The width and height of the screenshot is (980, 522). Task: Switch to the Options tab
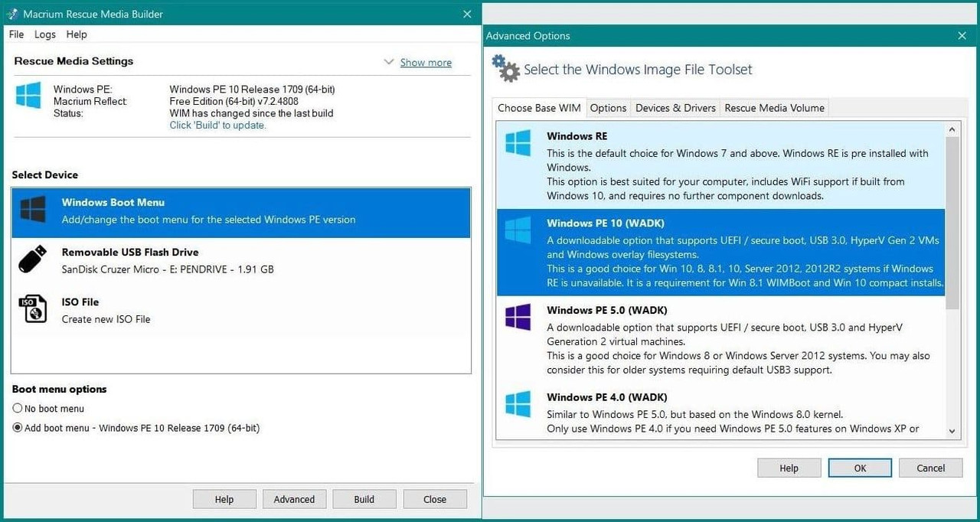pos(609,108)
